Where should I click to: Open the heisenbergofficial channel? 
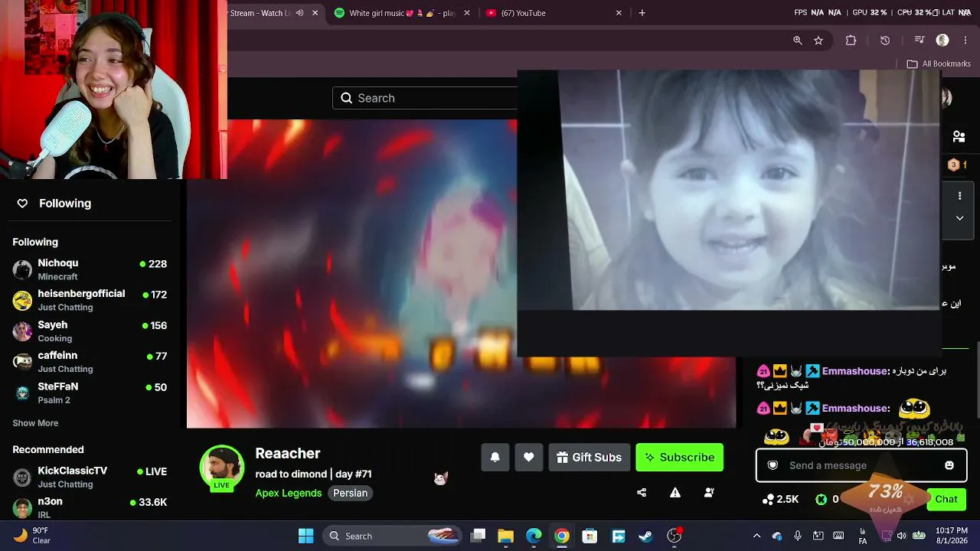90,300
